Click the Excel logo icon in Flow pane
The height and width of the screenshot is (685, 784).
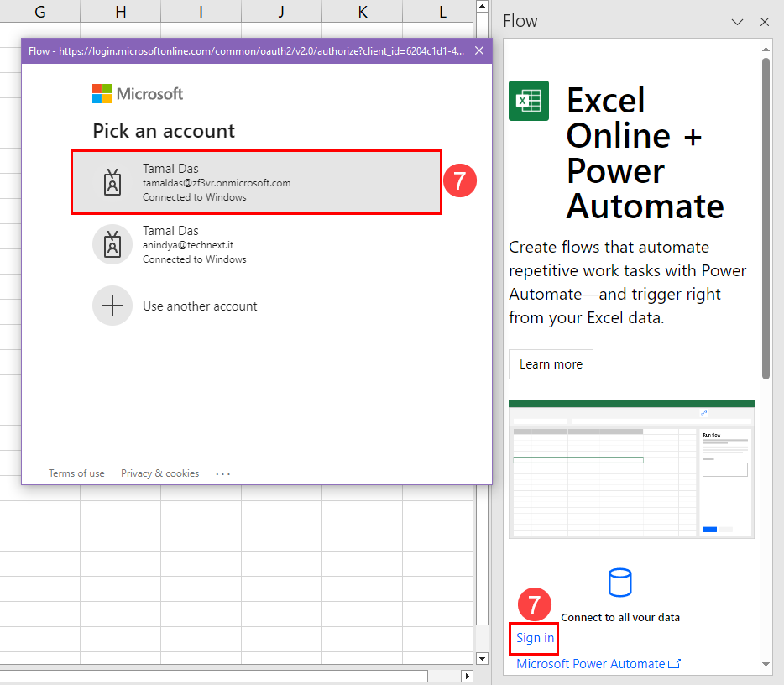[529, 101]
